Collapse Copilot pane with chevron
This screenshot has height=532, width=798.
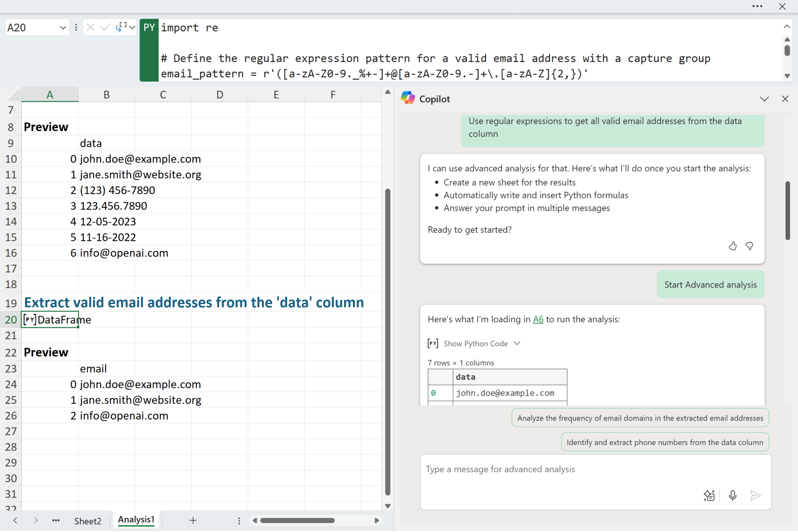click(764, 99)
